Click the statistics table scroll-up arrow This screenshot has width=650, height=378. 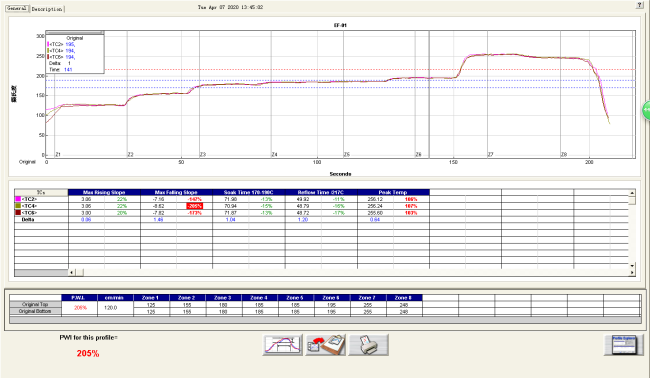(x=632, y=193)
